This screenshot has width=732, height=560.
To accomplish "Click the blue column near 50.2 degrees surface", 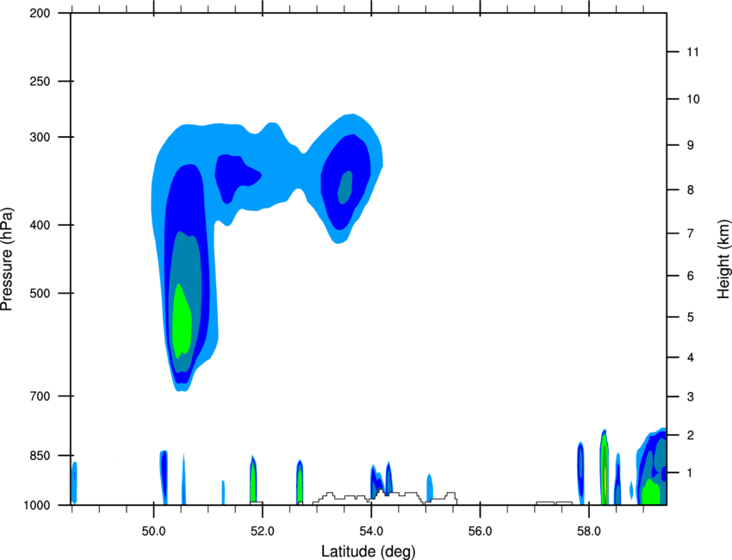I will [x=164, y=477].
